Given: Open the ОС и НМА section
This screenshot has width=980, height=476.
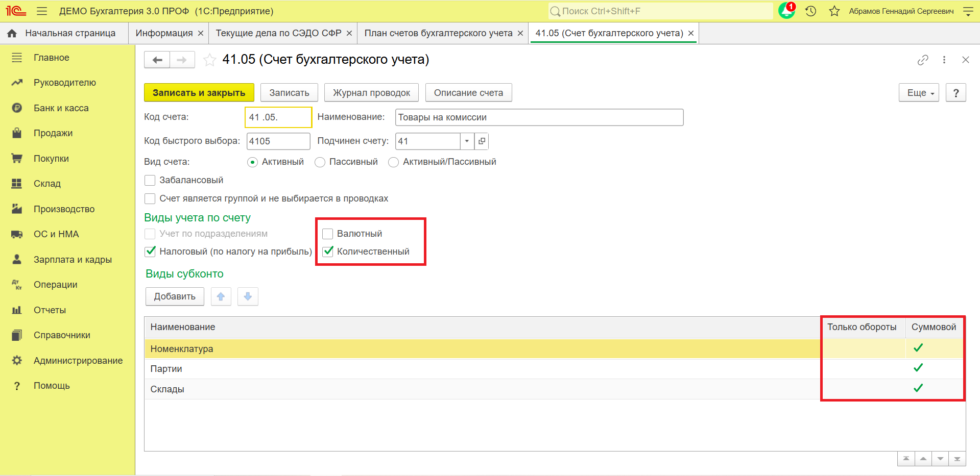Looking at the screenshot, I should (x=67, y=234).
